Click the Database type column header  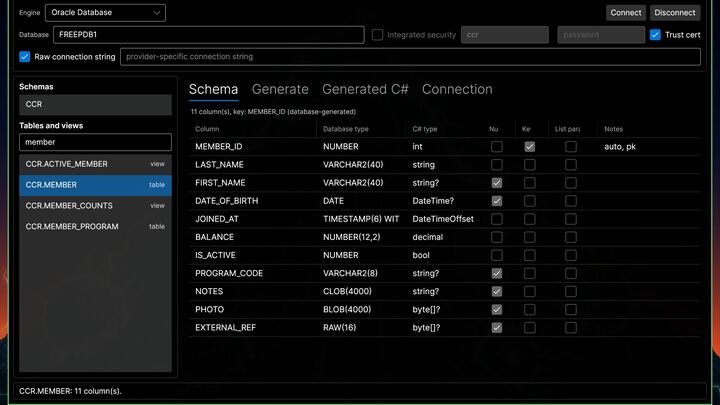click(345, 129)
